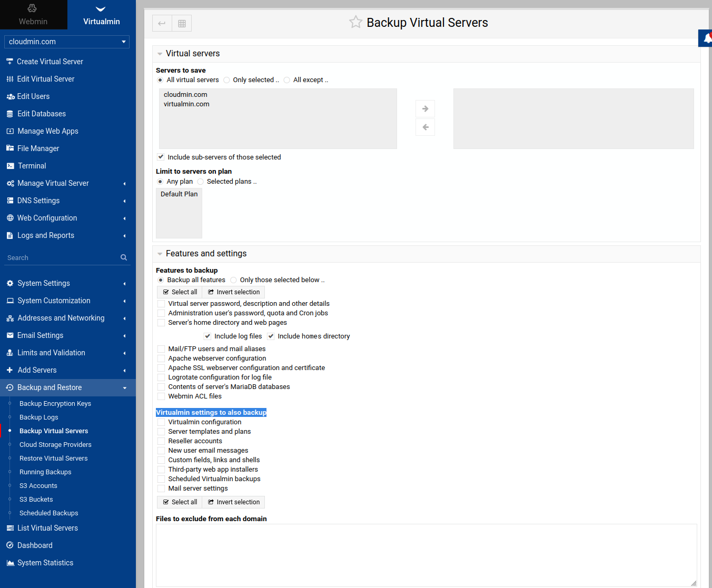
Task: Uncheck Include log files
Action: coord(207,336)
